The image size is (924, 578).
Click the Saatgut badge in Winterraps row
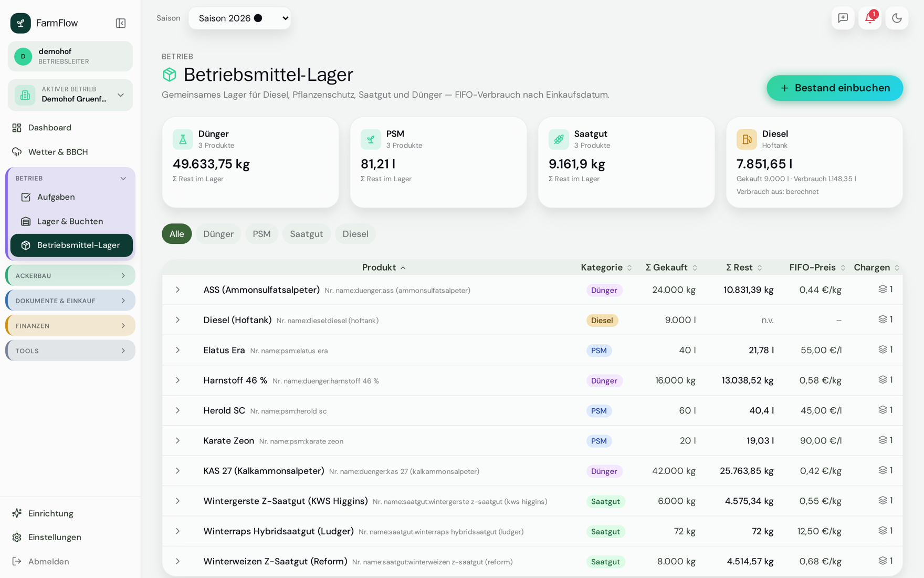605,531
